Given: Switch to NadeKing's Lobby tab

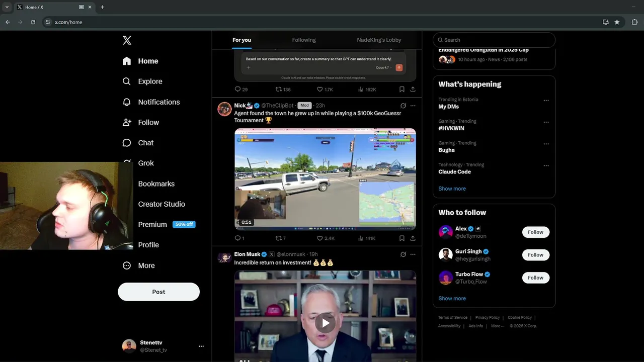Looking at the screenshot, I should 379,40.
